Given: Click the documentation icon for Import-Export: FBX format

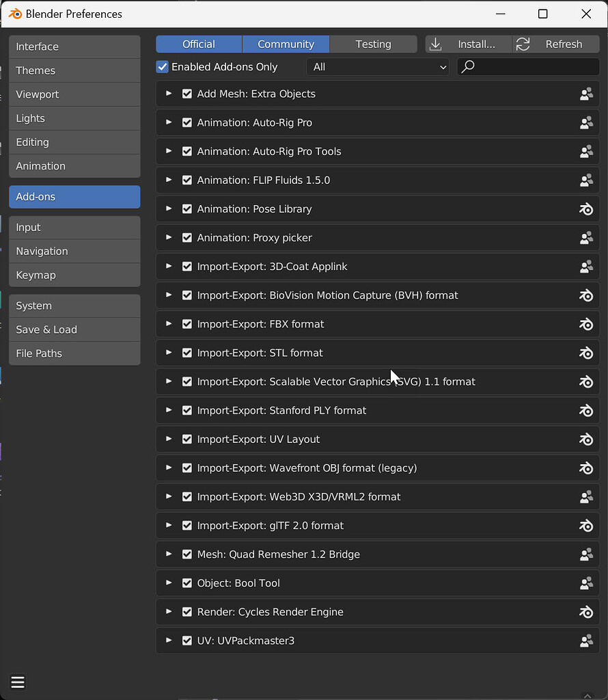Looking at the screenshot, I should coord(586,324).
